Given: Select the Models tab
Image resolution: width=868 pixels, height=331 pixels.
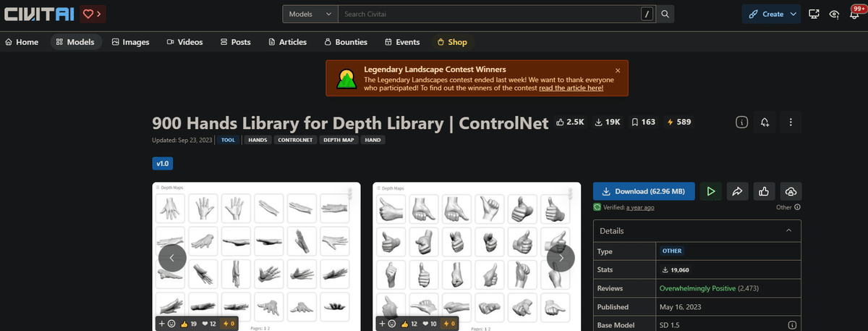Looking at the screenshot, I should 75,42.
